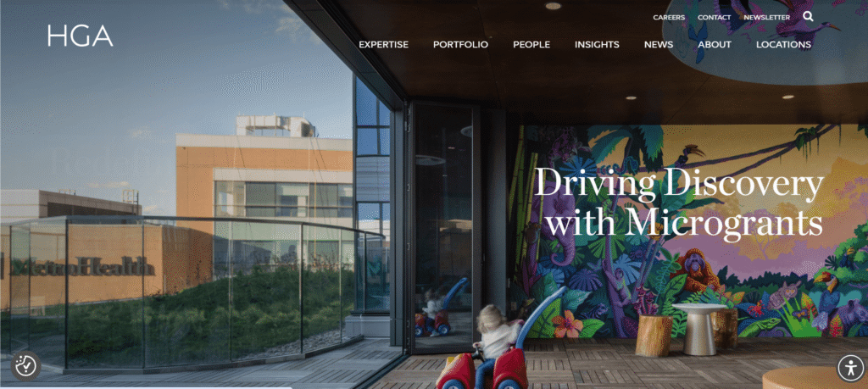Select News in the main navigation
Image resolution: width=868 pixels, height=389 pixels.
[658, 45]
